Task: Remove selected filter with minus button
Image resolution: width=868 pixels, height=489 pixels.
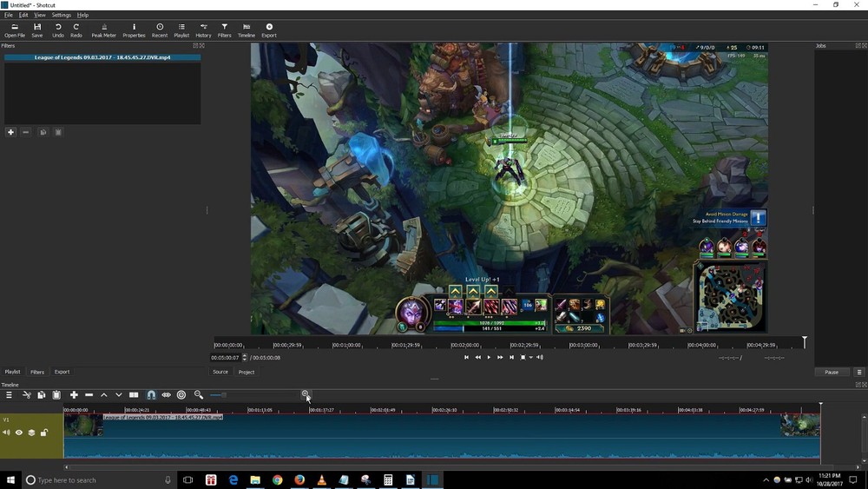Action: pyautogui.click(x=26, y=132)
